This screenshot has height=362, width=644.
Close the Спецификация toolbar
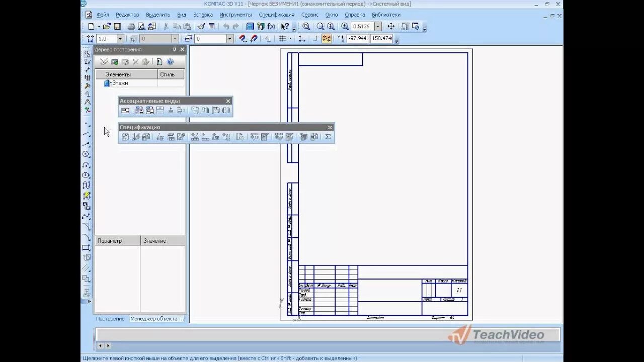tap(330, 128)
